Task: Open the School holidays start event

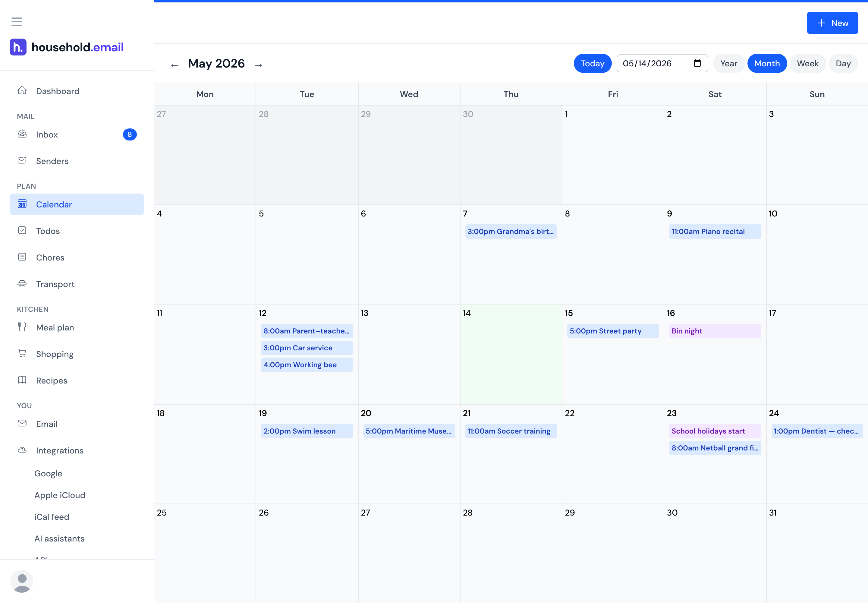Action: pyautogui.click(x=715, y=431)
